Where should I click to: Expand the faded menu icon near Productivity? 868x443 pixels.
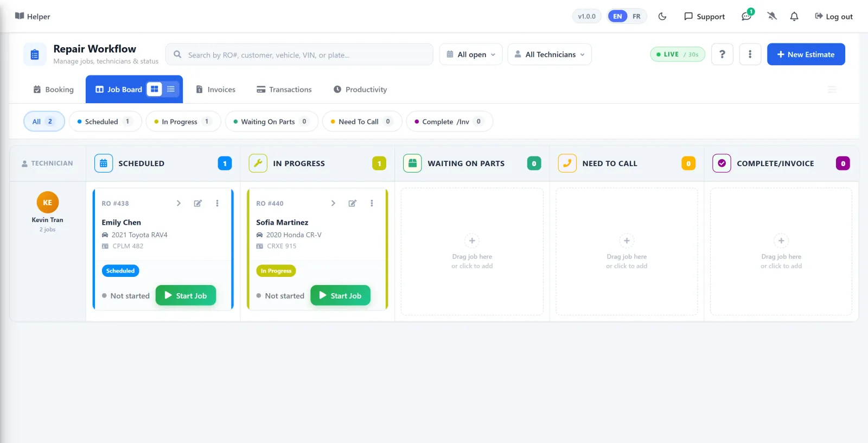point(832,90)
